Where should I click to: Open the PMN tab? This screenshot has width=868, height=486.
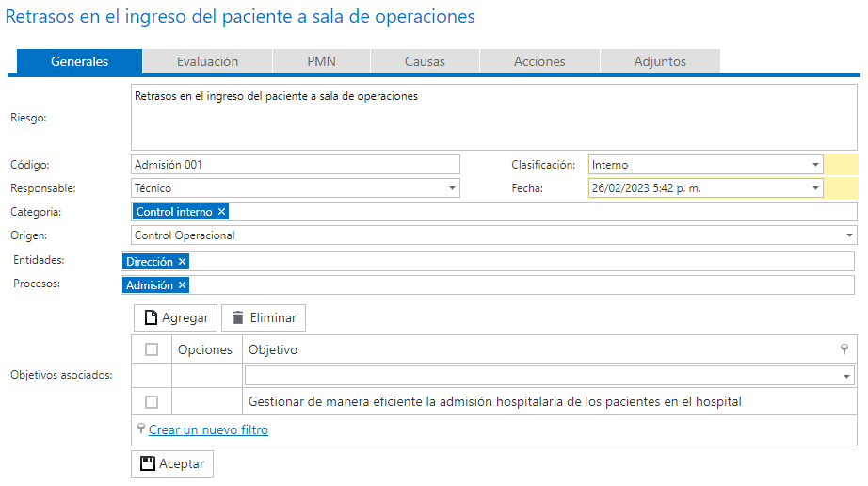(322, 61)
